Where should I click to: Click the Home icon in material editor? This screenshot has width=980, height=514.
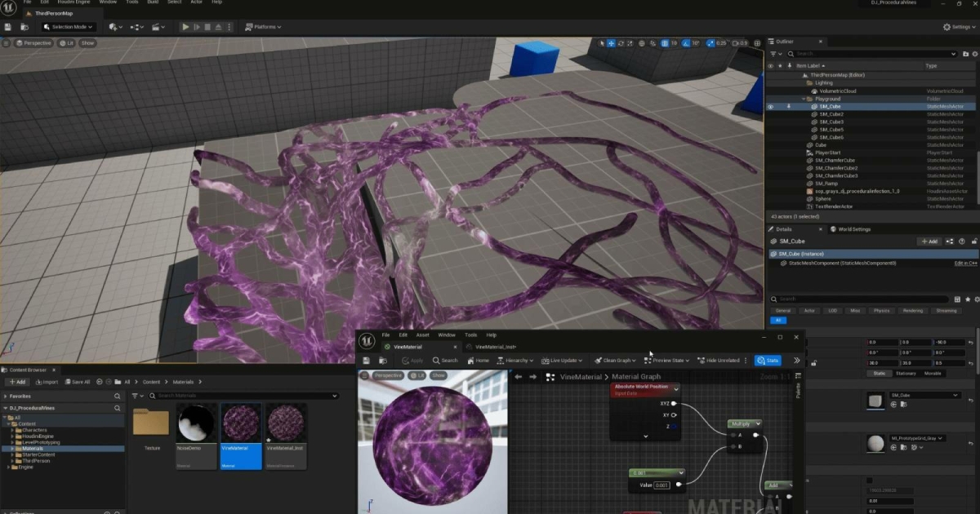tap(478, 360)
